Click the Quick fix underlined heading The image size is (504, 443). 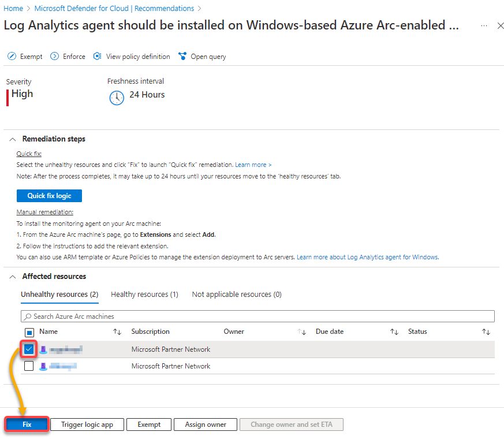[x=29, y=154]
